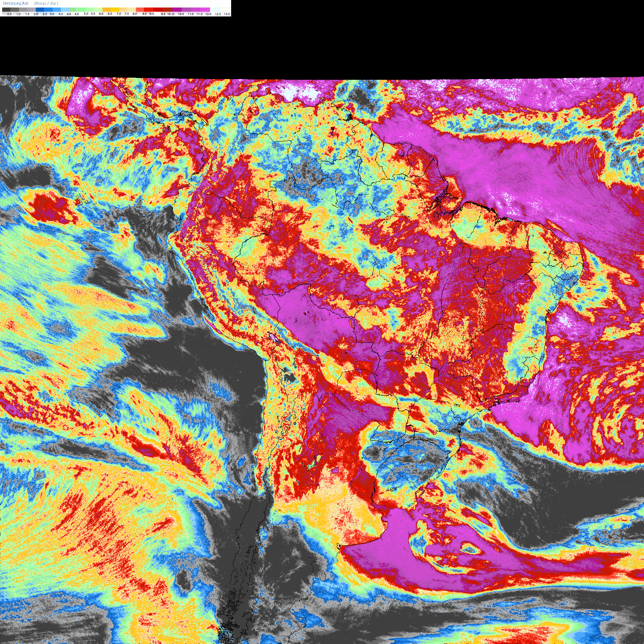Click the 12.0 legend value
Image resolution: width=644 pixels, height=644 pixels.
pos(208,14)
